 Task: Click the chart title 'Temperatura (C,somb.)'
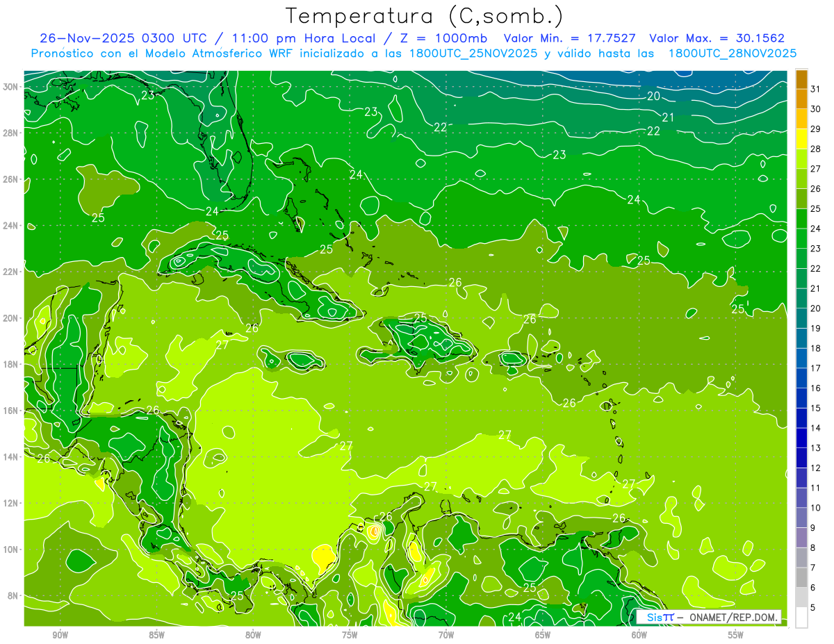pyautogui.click(x=425, y=16)
